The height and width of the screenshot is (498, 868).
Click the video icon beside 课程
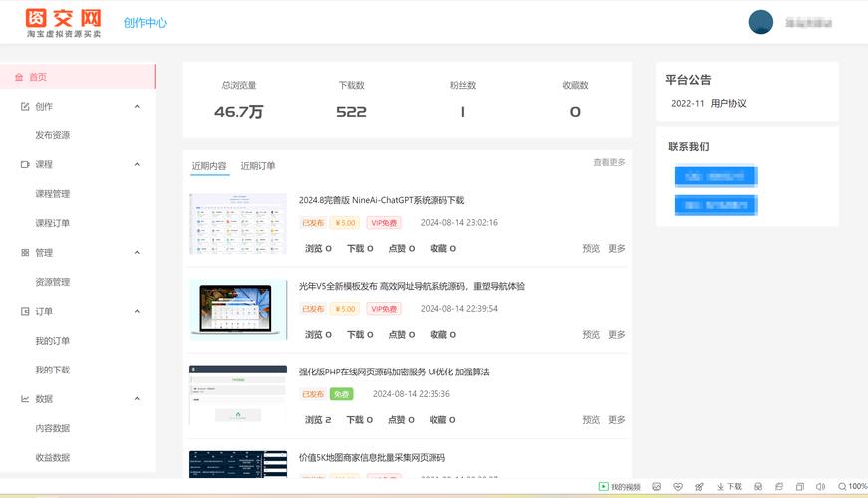[25, 165]
